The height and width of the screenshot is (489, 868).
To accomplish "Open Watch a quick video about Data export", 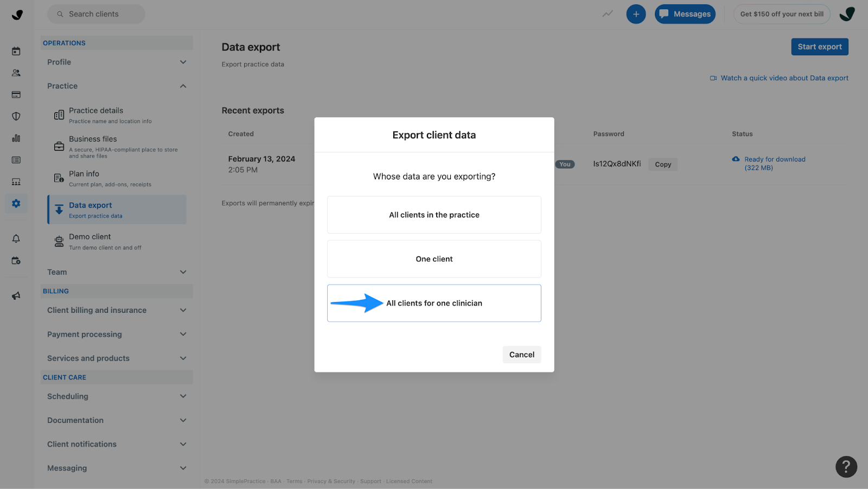I will point(784,78).
